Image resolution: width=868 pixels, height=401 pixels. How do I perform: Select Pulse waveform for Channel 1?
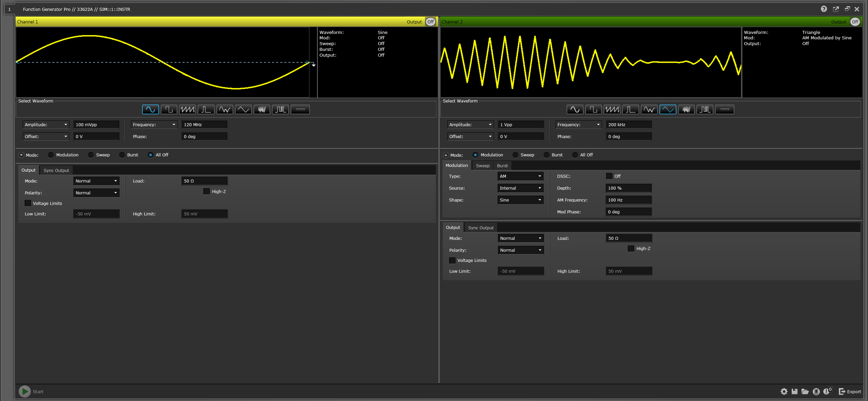[x=206, y=110]
